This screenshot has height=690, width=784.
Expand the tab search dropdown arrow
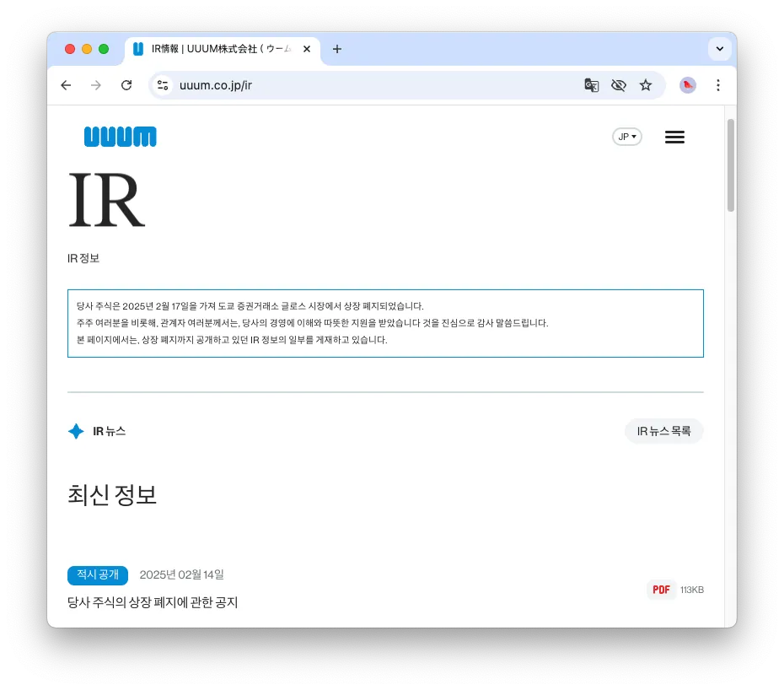click(x=719, y=49)
